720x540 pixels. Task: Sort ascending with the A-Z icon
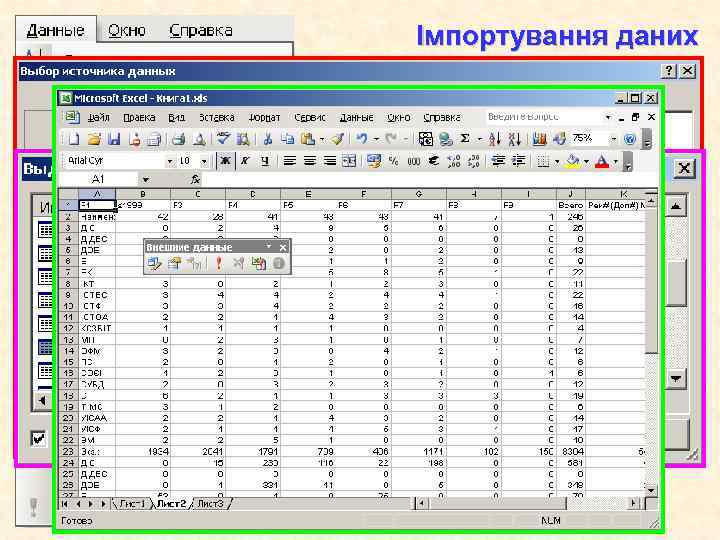[x=495, y=139]
